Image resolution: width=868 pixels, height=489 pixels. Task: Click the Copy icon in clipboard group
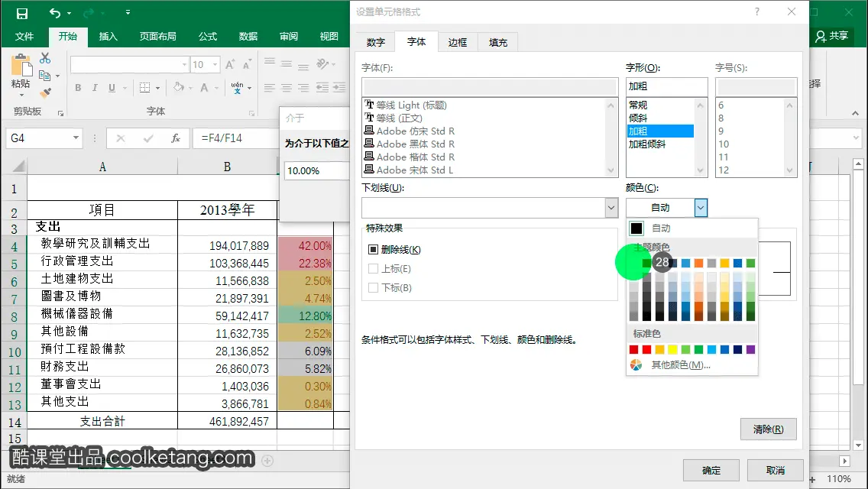coord(45,76)
